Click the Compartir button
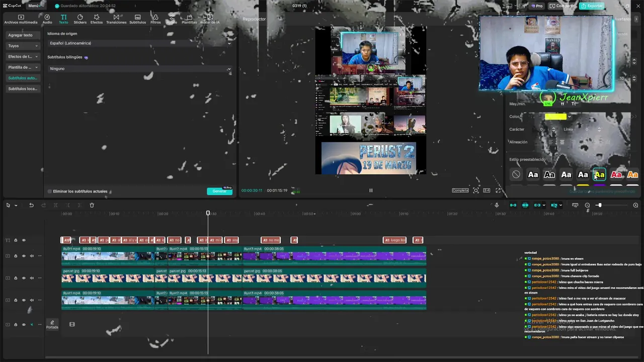The width and height of the screenshot is (644, 362). [x=562, y=6]
